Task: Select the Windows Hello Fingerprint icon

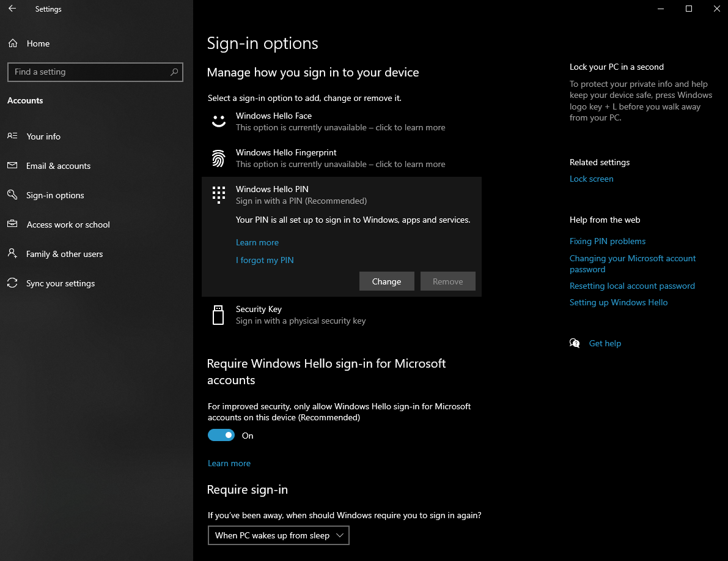Action: pos(219,158)
